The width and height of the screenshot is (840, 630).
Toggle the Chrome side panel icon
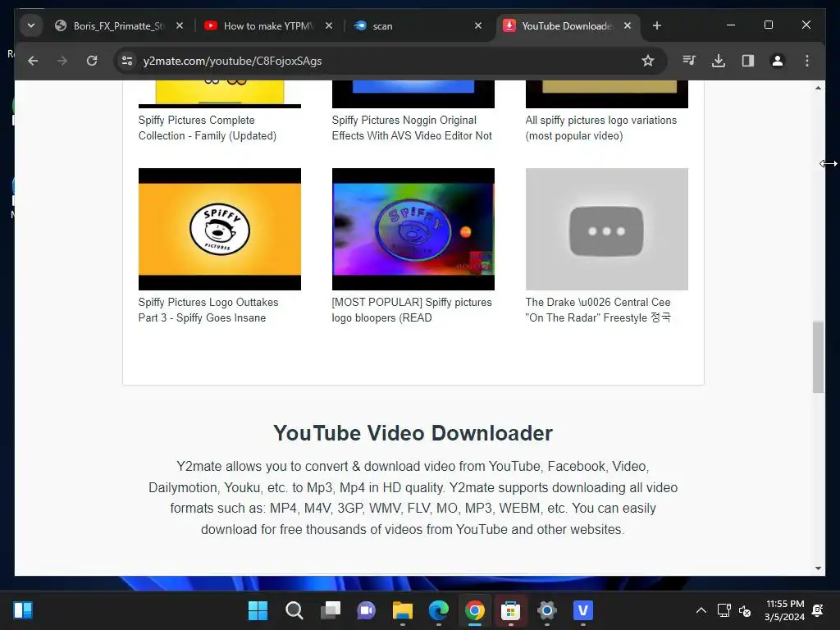(x=748, y=61)
